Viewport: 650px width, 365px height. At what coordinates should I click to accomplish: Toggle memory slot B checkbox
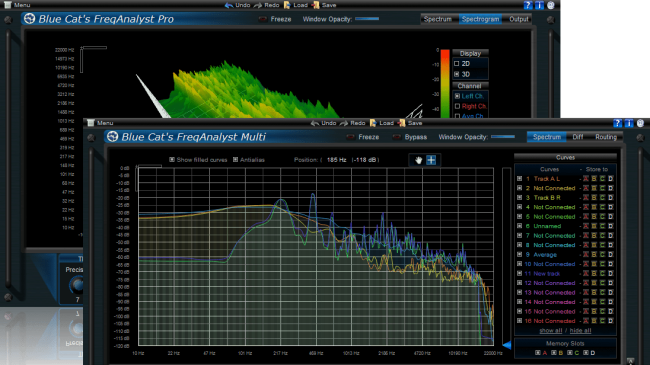pos(553,353)
